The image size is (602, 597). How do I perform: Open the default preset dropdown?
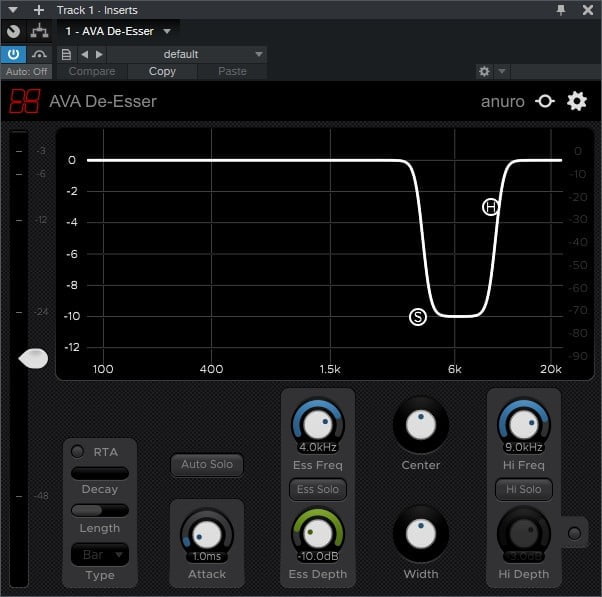coord(187,55)
